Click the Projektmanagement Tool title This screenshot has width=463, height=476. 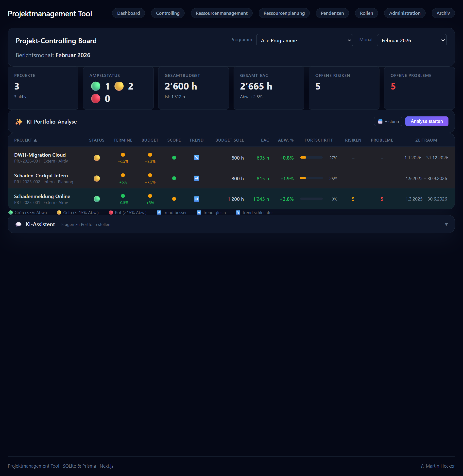tap(50, 14)
